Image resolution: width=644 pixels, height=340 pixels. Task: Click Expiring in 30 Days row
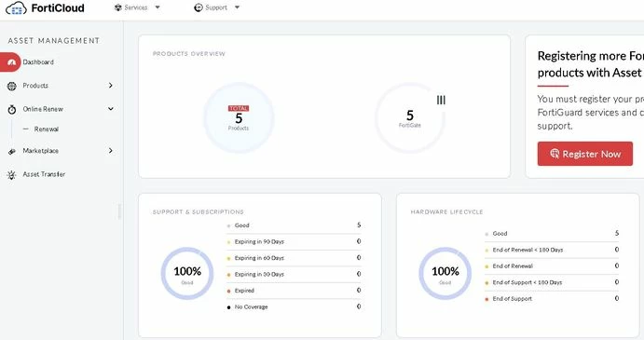(x=294, y=274)
